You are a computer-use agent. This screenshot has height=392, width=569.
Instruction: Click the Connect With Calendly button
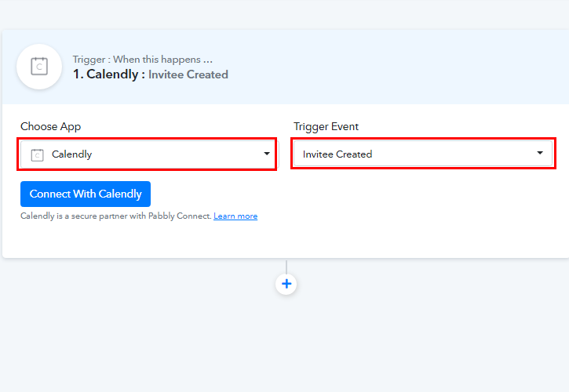86,194
